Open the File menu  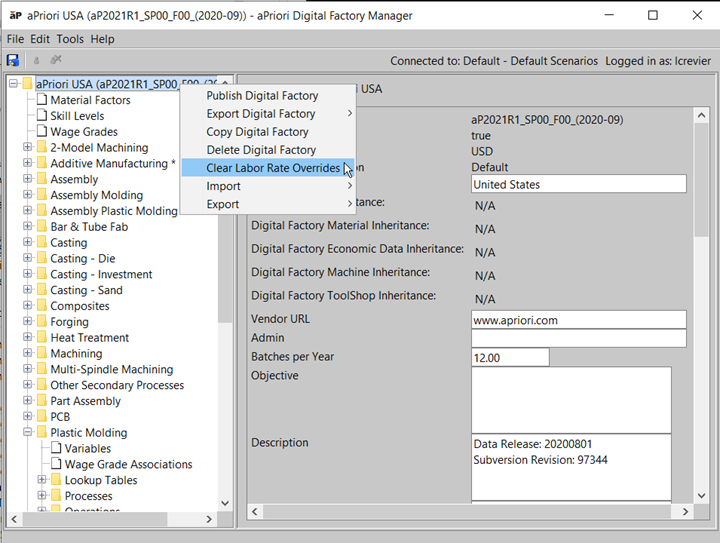click(x=15, y=39)
